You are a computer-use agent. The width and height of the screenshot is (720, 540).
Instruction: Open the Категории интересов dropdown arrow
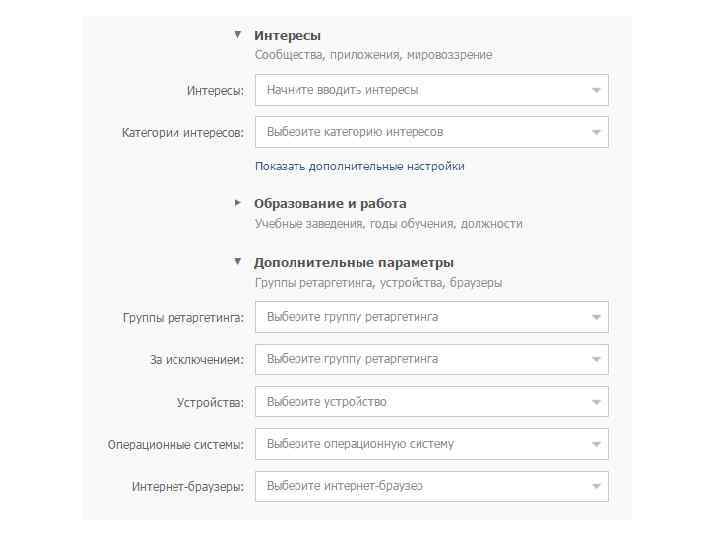(596, 132)
